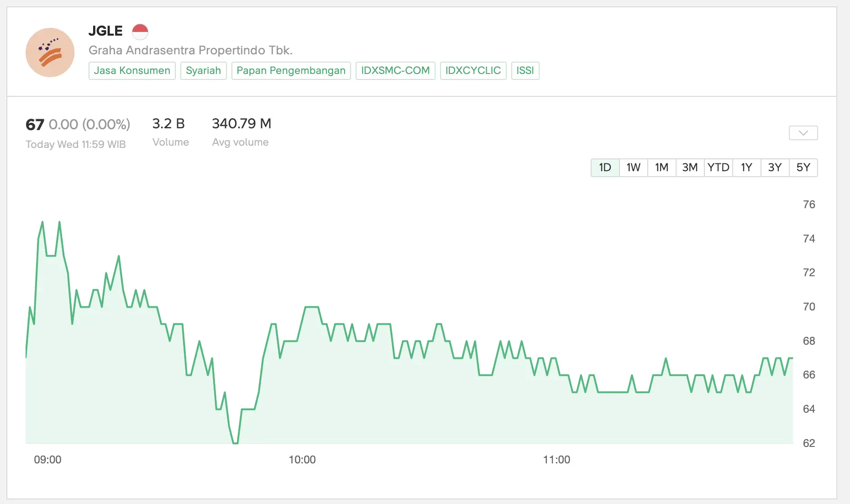The height and width of the screenshot is (504, 850).
Task: Open the ISSI index tag
Action: point(525,71)
